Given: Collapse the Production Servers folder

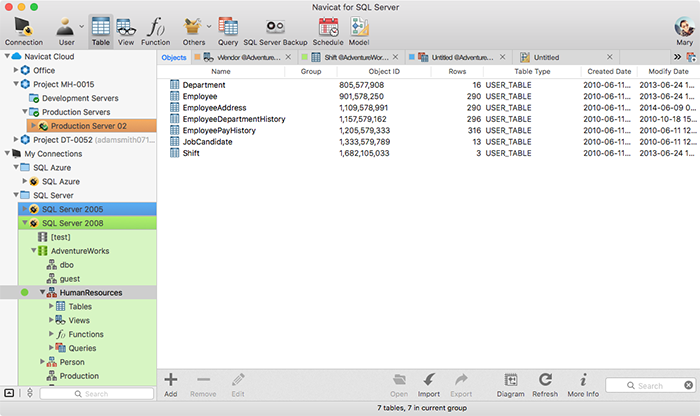Looking at the screenshot, I should (x=25, y=112).
